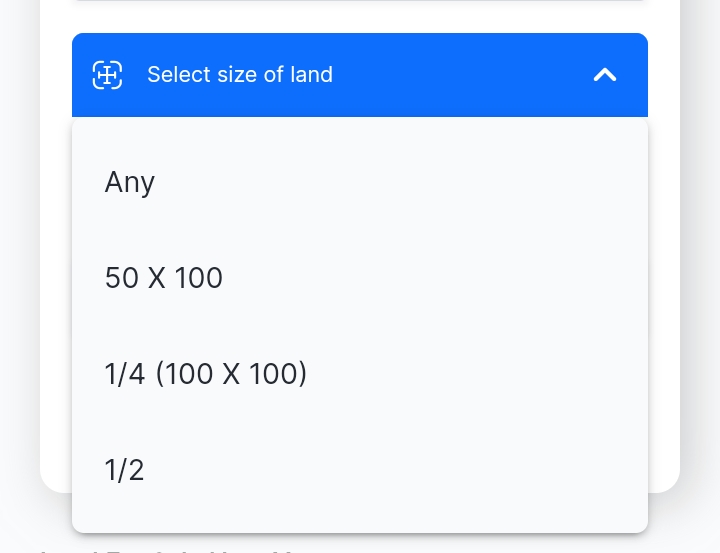The image size is (720, 553).
Task: Click the 50 X 100 plot entry
Action: click(360, 278)
